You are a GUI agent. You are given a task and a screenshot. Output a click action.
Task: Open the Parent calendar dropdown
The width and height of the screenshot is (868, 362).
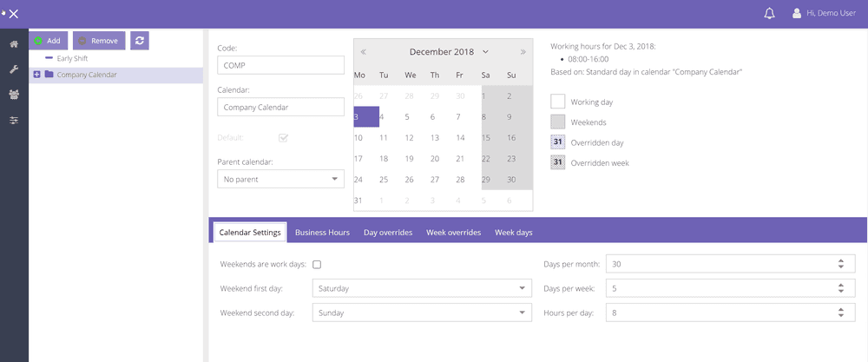pos(280,179)
